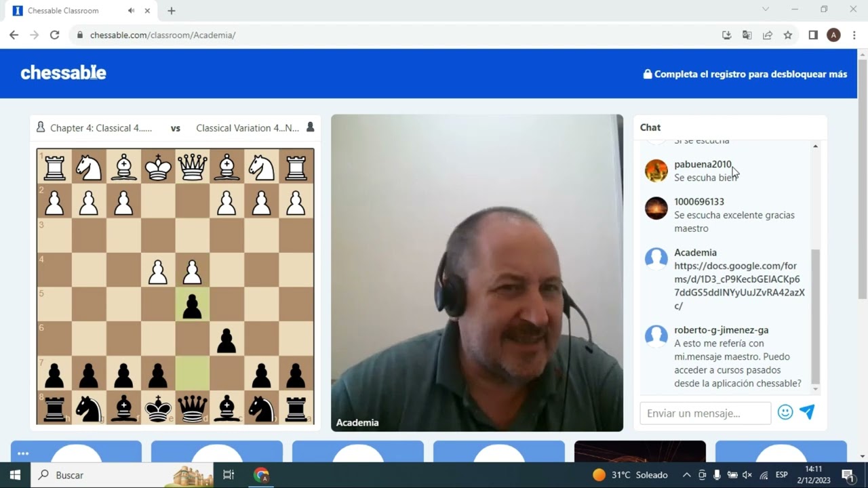Click the install app icon in address bar
The height and width of the screenshot is (488, 868).
click(x=726, y=35)
